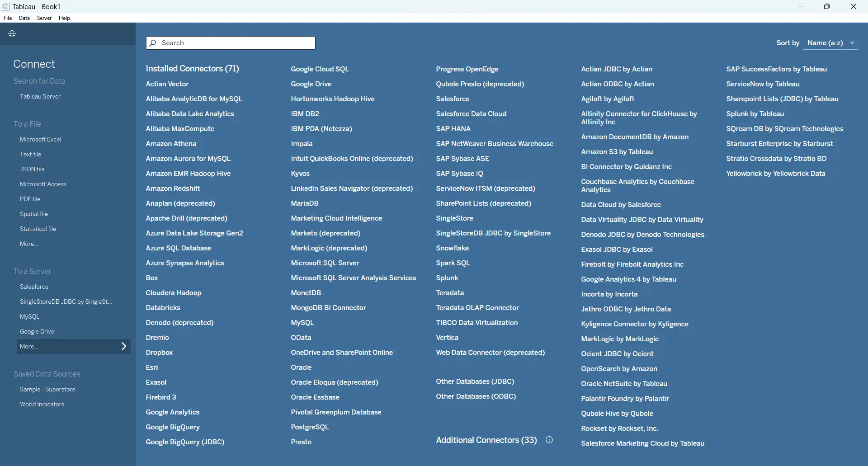868x466 pixels.
Task: Select the PostgreSQL connector
Action: 310,427
